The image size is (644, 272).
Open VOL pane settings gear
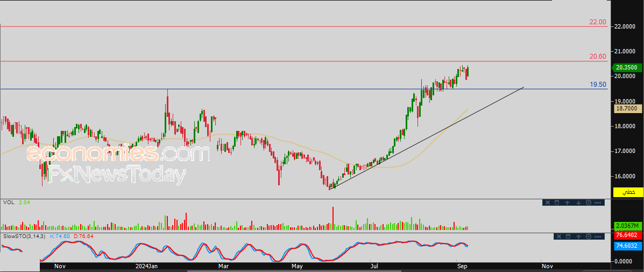tap(588, 203)
